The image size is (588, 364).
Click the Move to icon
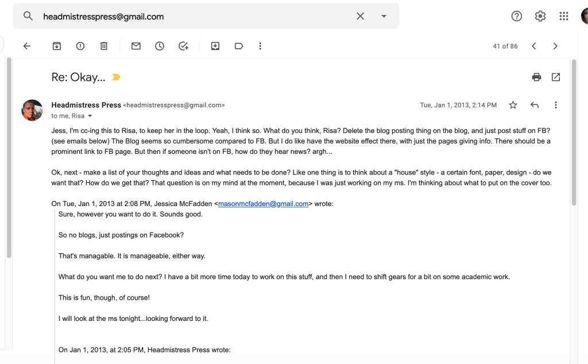click(215, 47)
